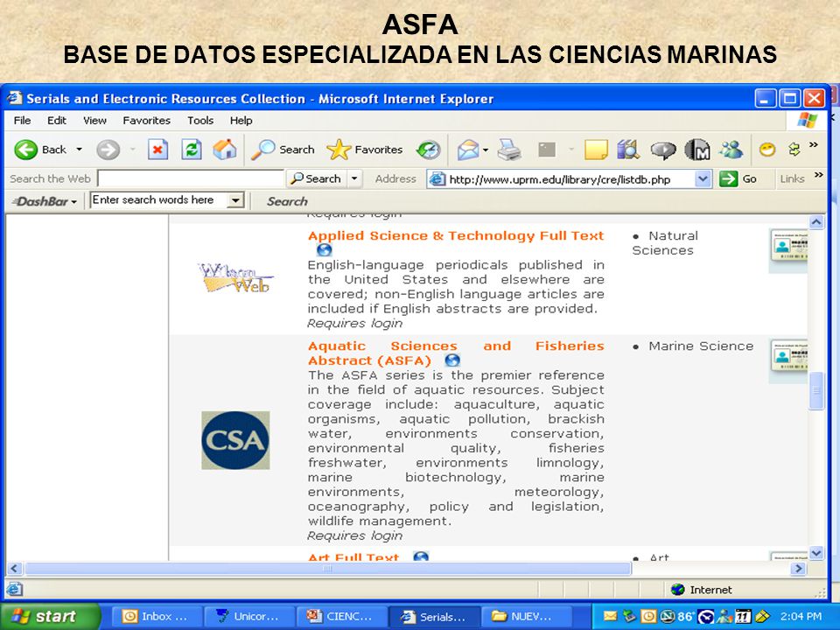Open the Favorites star button

click(364, 150)
